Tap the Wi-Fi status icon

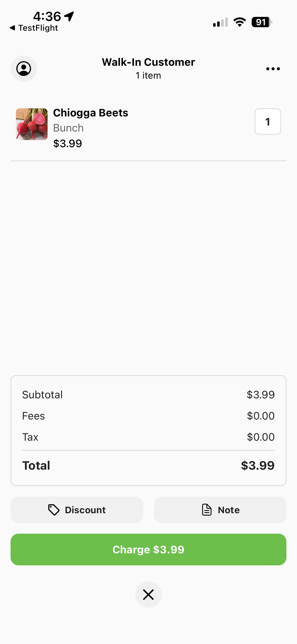pyautogui.click(x=240, y=22)
